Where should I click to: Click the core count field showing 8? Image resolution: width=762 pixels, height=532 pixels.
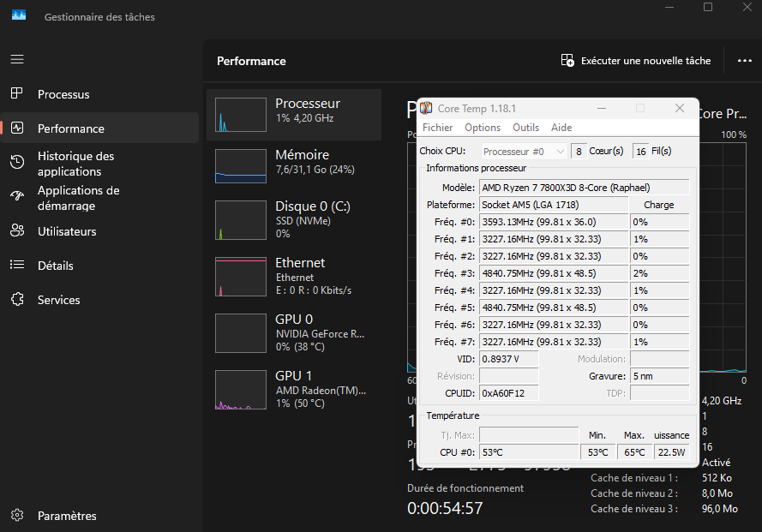pos(579,152)
